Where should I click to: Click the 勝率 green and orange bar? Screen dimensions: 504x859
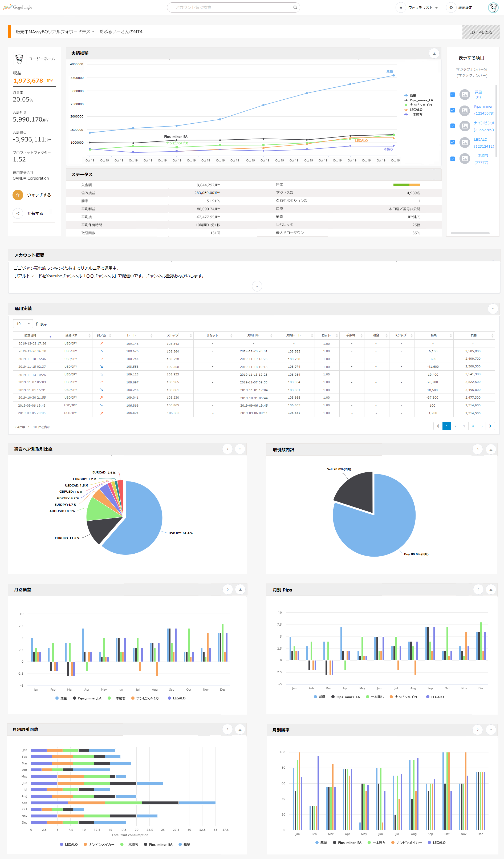click(407, 185)
